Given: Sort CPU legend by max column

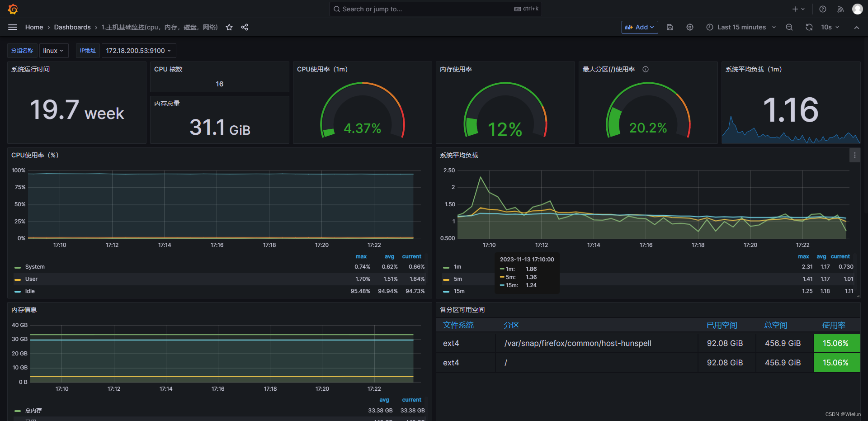Looking at the screenshot, I should (x=361, y=256).
